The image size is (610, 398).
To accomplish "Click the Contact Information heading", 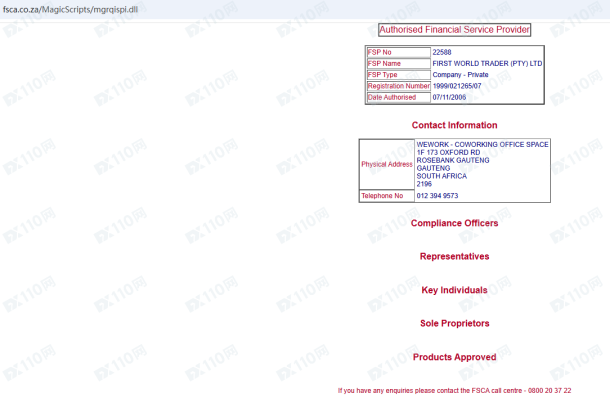I will pyautogui.click(x=454, y=125).
